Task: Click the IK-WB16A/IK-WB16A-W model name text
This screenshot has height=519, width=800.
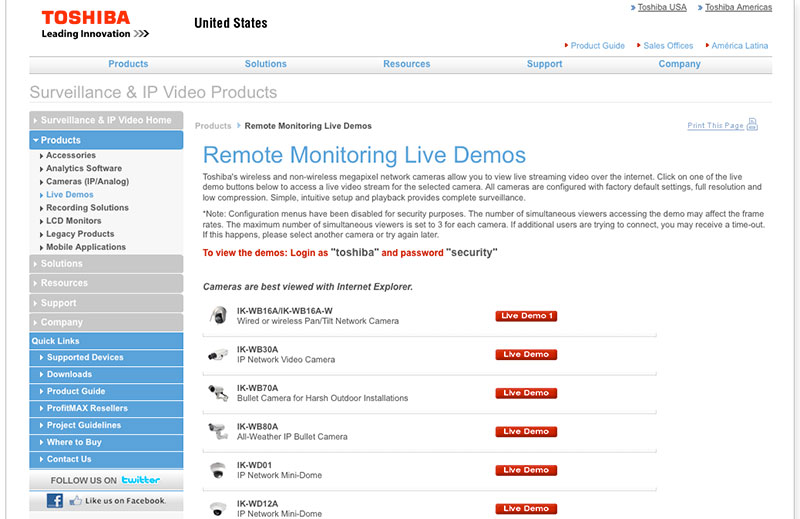Action: 285,311
